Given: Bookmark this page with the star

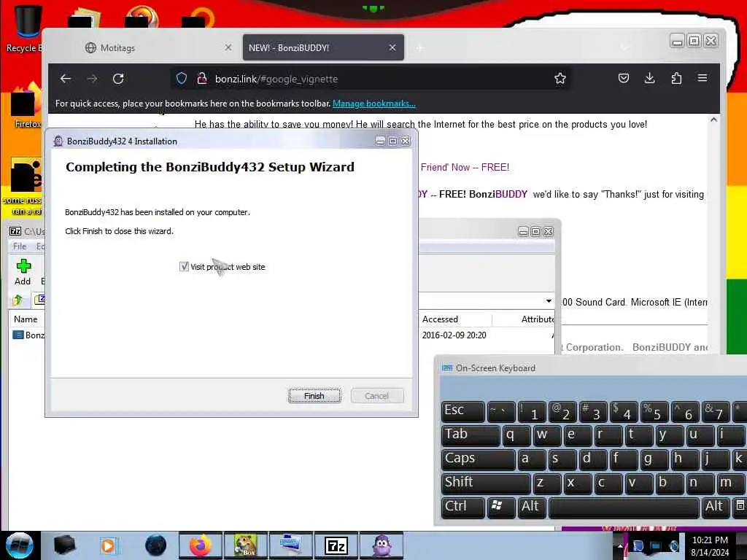Looking at the screenshot, I should [560, 79].
